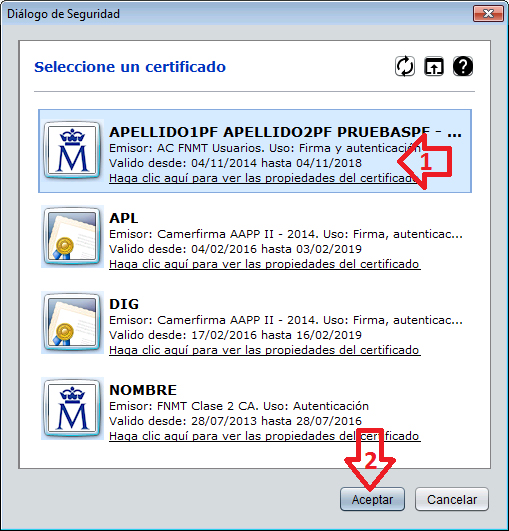This screenshot has height=531, width=509.
Task: Click the Aceptar button
Action: tap(372, 499)
